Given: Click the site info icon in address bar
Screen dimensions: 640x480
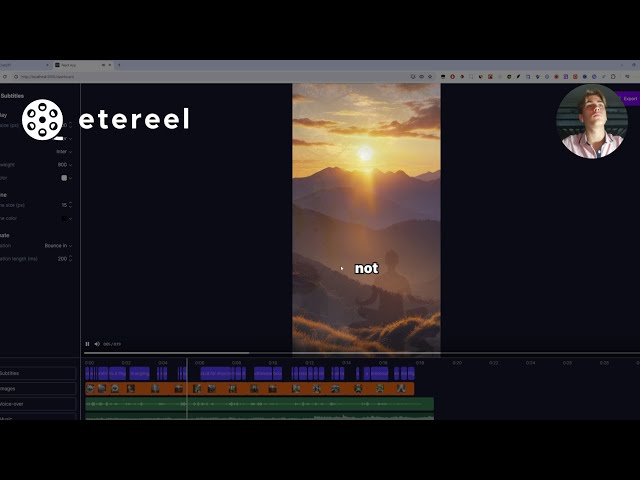Looking at the screenshot, I should 16,77.
